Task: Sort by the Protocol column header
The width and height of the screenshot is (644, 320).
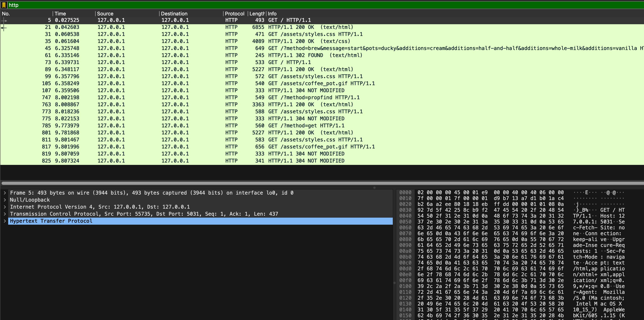Action: (234, 14)
